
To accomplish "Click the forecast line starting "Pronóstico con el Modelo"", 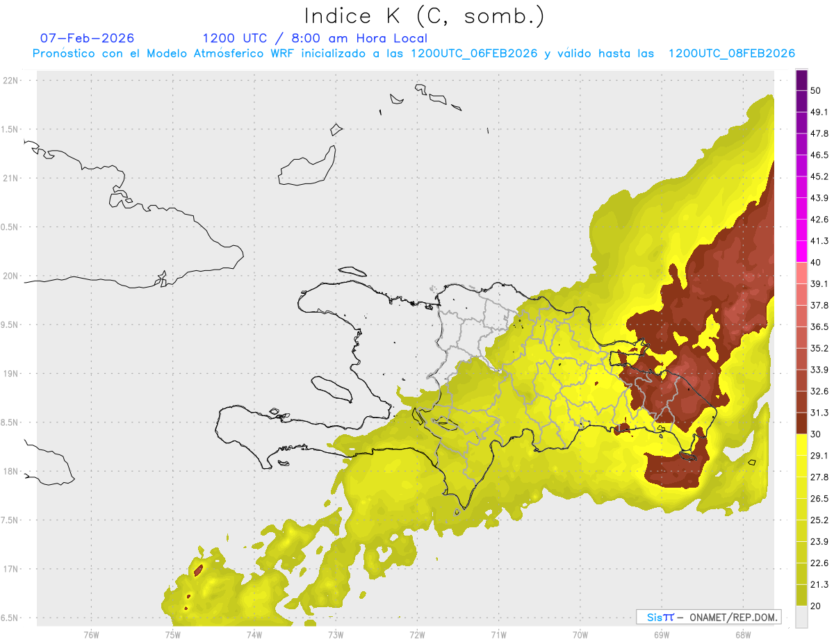I will 414,53.
